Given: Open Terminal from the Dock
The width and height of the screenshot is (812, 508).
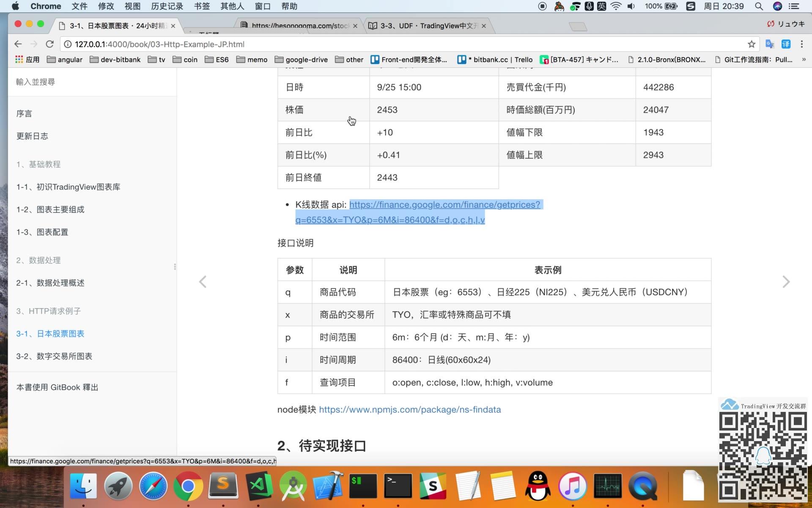Looking at the screenshot, I should point(398,486).
